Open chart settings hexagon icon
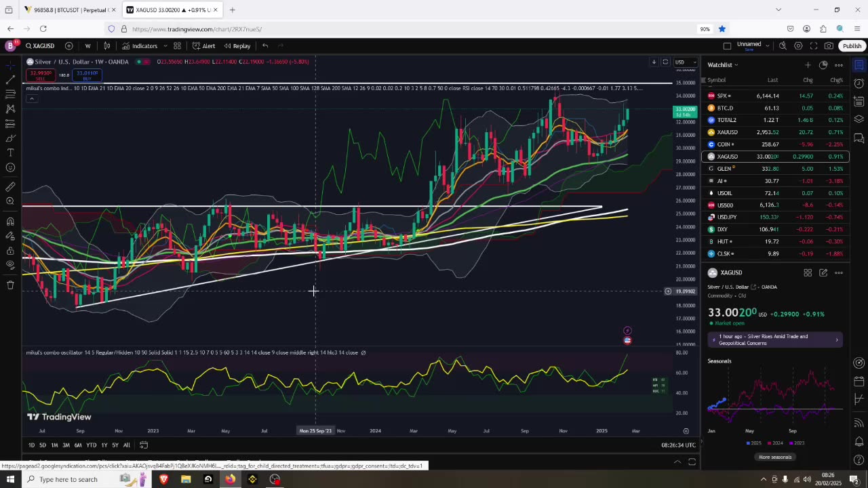Image resolution: width=868 pixels, height=488 pixels. click(x=798, y=46)
